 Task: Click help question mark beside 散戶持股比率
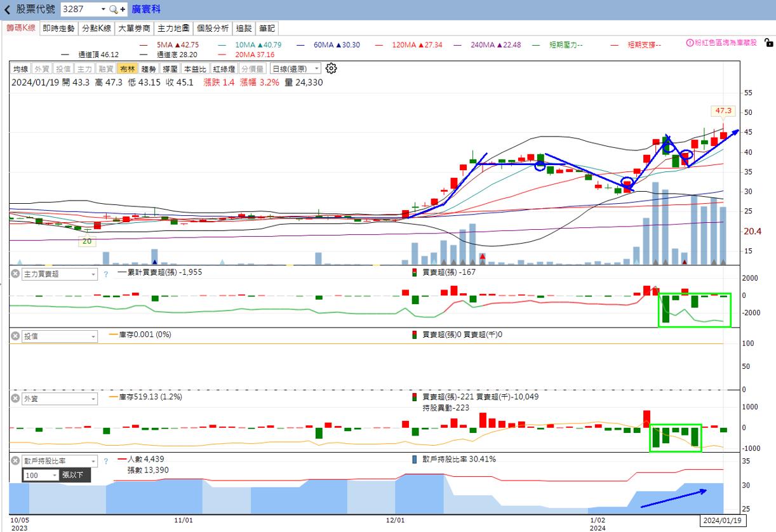pos(105,461)
